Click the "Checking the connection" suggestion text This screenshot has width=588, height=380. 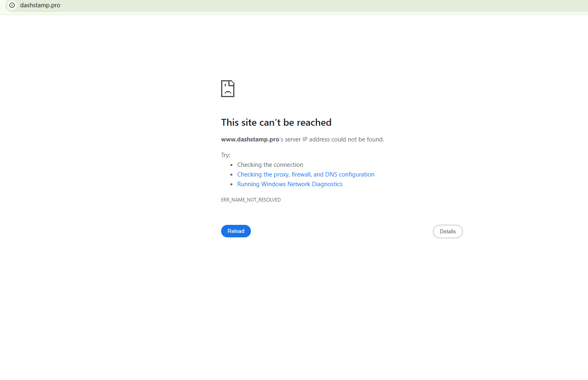tap(270, 165)
